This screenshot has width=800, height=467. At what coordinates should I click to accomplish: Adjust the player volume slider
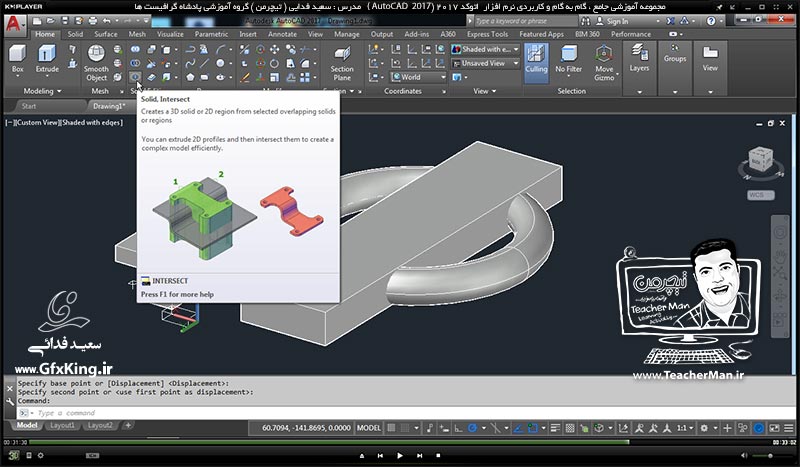(x=770, y=456)
